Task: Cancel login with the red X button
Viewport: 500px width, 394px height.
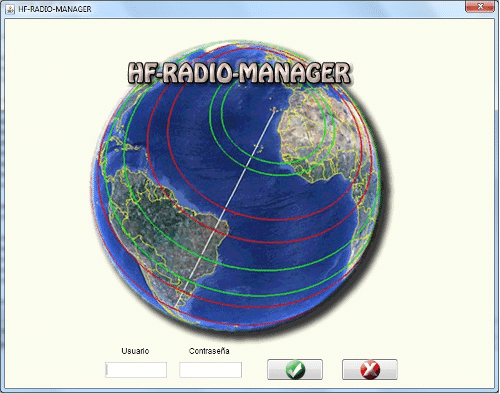Action: [370, 369]
